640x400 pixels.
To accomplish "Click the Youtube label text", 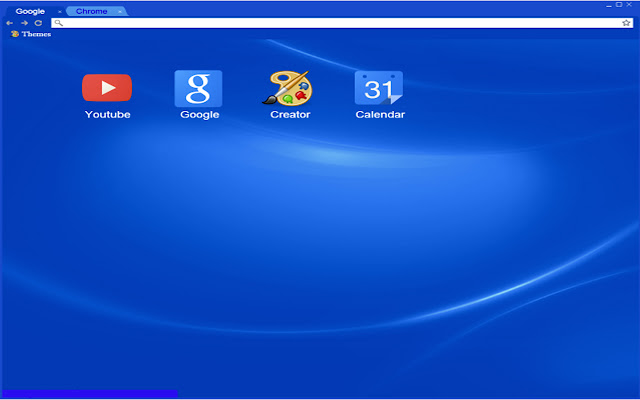I will click(x=108, y=115).
